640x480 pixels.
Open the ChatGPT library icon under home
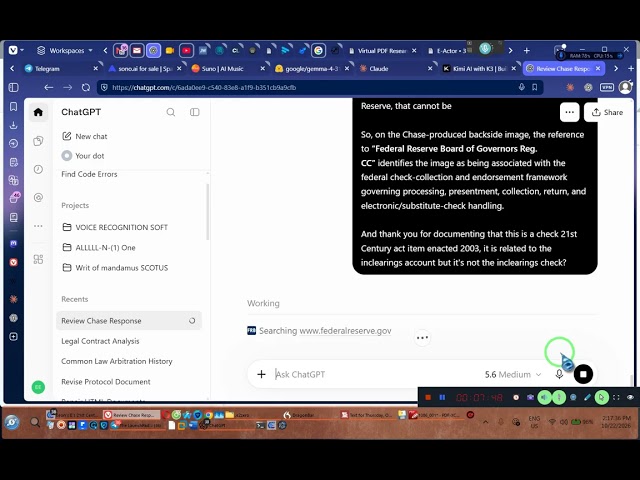pyautogui.click(x=38, y=141)
